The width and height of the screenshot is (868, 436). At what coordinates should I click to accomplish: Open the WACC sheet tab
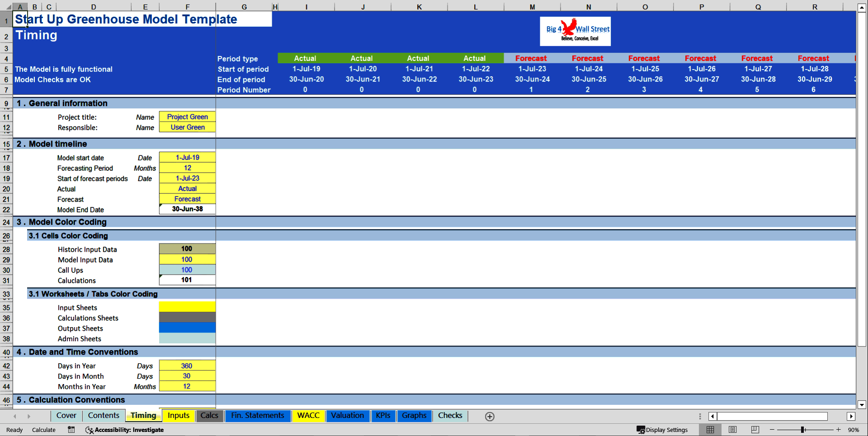coord(308,416)
